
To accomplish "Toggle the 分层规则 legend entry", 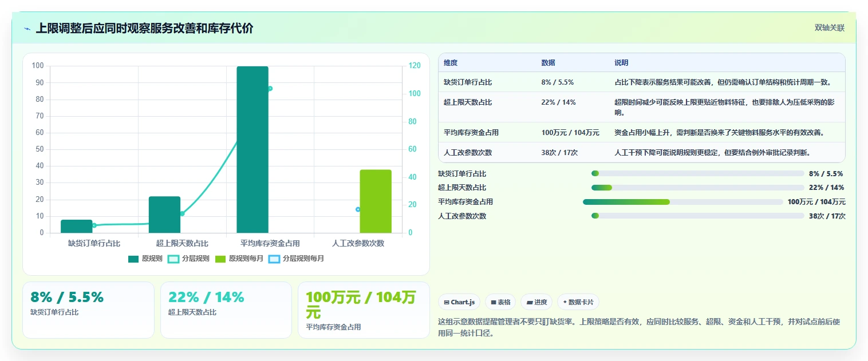I will [188, 259].
